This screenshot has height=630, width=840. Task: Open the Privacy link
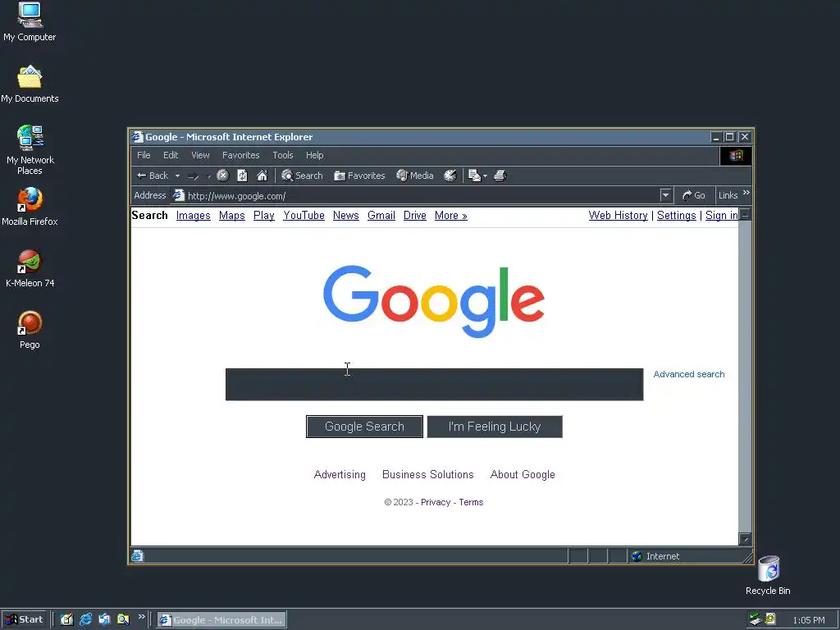click(x=436, y=503)
